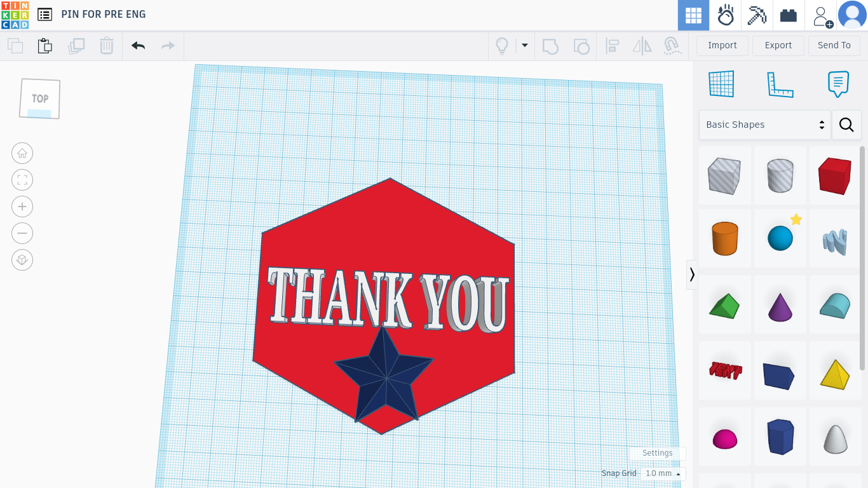Select the blue Sphere shape
This screenshot has width=868, height=488.
pyautogui.click(x=780, y=239)
